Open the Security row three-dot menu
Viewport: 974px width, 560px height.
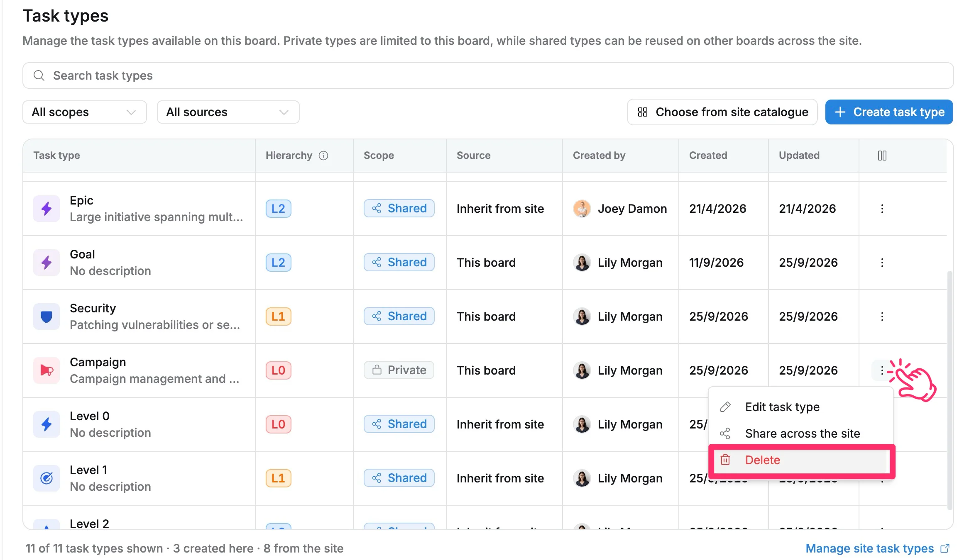(x=882, y=317)
